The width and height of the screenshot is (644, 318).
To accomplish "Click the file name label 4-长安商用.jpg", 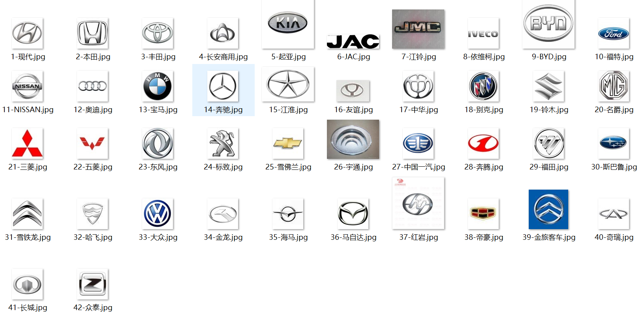I will coord(223,57).
